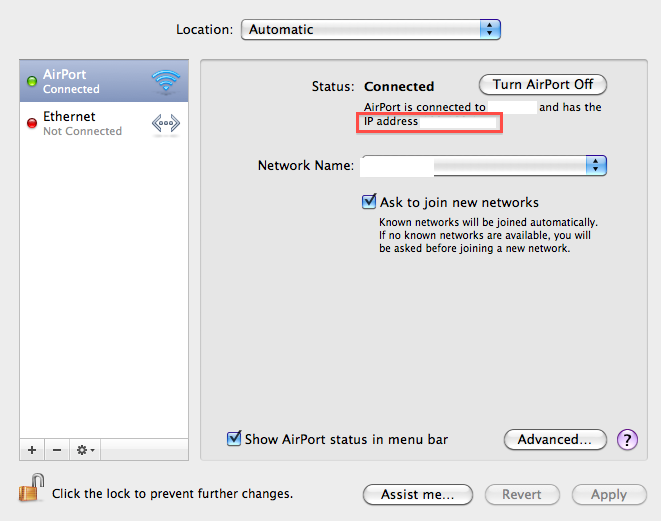Click the 'AirPort is connected to' text
This screenshot has width=661, height=521.
pyautogui.click(x=425, y=107)
